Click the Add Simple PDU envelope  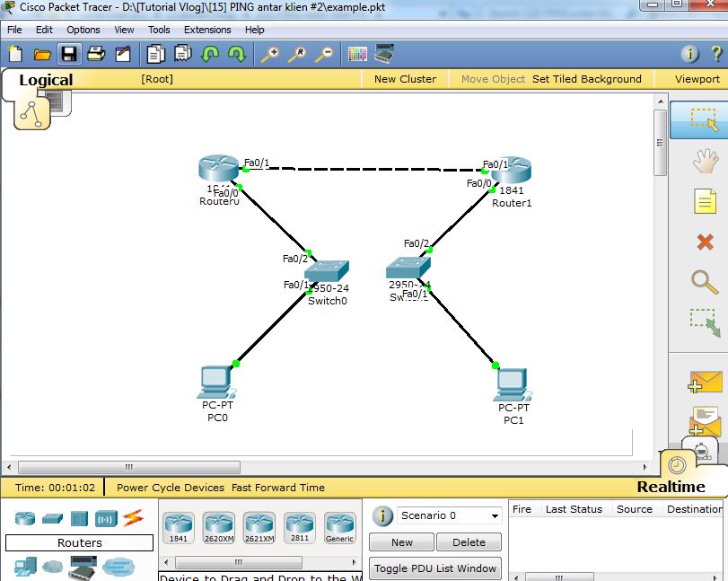(x=705, y=382)
